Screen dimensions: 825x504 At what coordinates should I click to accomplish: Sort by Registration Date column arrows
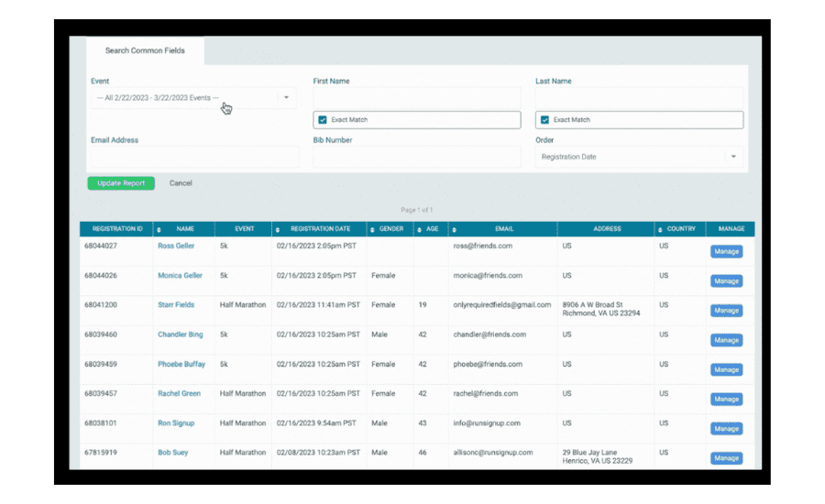(278, 229)
